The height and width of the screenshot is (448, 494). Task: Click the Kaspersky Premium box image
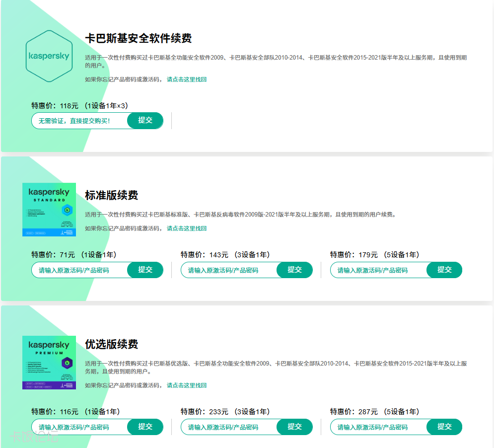(x=49, y=363)
